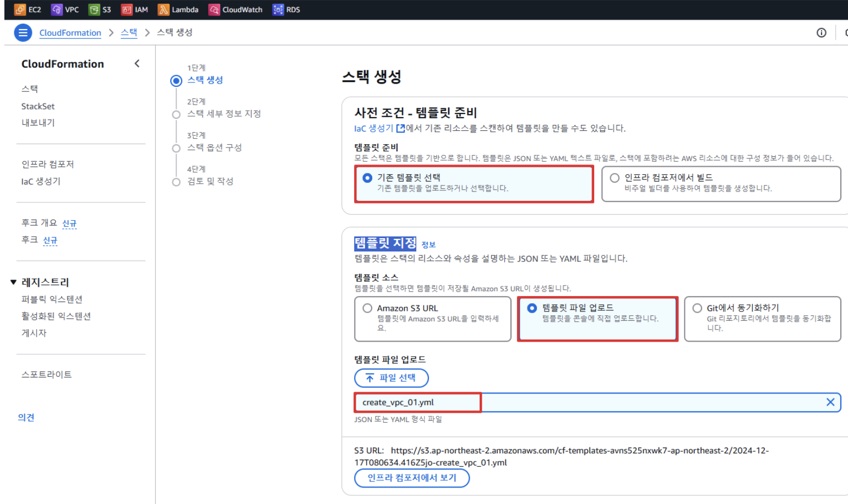Choose Amazon S3 URL template source
The image size is (848, 504).
(367, 308)
